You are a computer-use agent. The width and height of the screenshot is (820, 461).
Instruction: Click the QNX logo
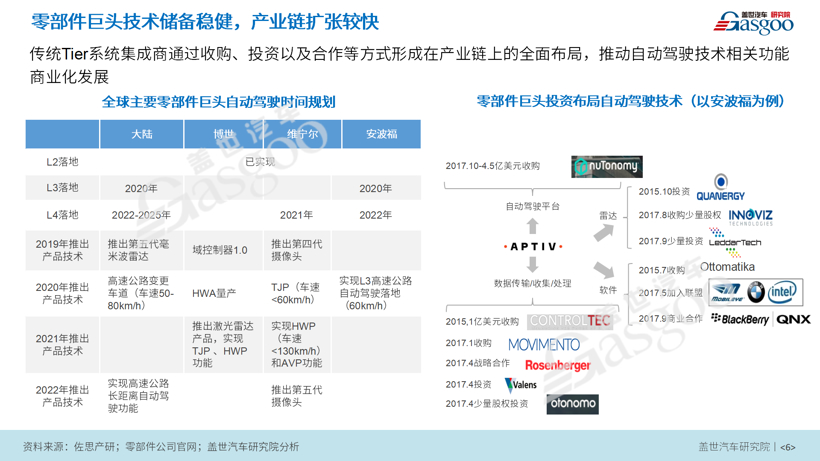[793, 319]
